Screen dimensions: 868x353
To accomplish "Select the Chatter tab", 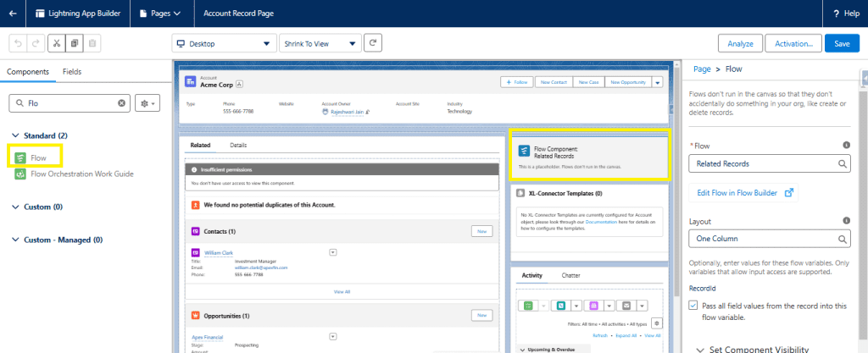I will pyautogui.click(x=570, y=275).
